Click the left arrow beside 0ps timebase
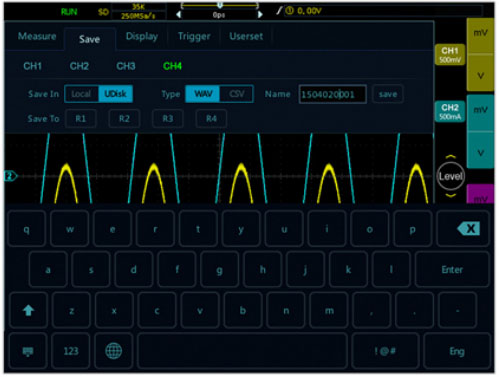The image size is (499, 377). tap(179, 15)
